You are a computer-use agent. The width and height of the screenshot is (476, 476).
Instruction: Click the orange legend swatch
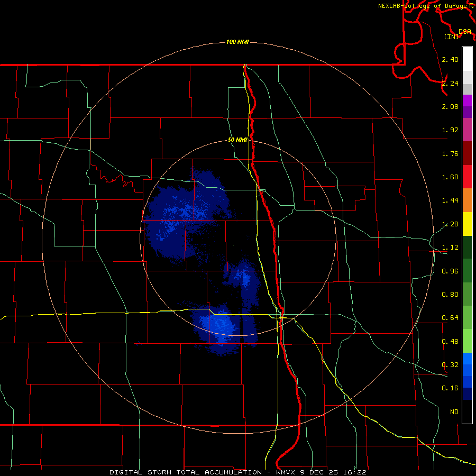pos(467,200)
